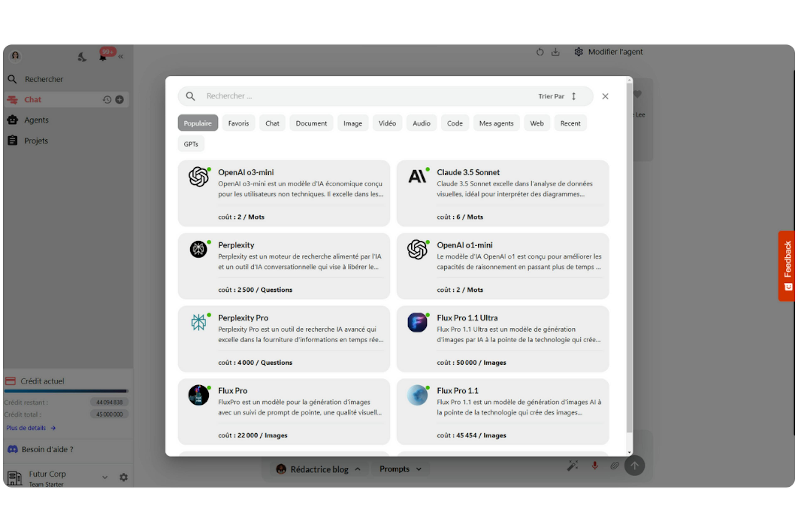Select the Populaire filter tab
Viewport: 798px width, 532px height.
[198, 123]
